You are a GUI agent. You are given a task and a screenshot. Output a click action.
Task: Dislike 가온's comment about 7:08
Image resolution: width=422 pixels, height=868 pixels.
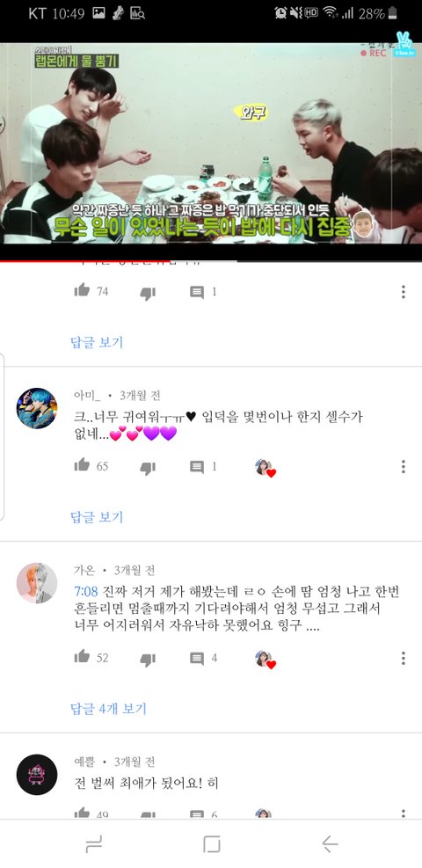148,659
